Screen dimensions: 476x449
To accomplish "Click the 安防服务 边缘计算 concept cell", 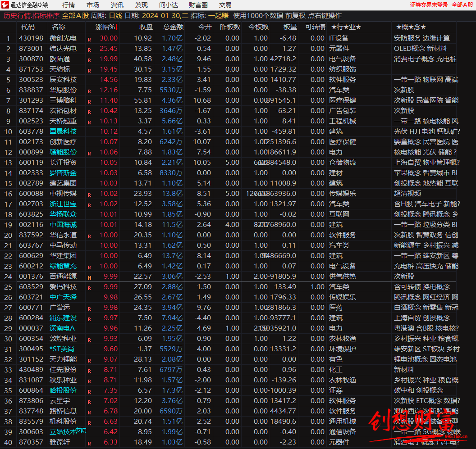I will click(x=422, y=38).
